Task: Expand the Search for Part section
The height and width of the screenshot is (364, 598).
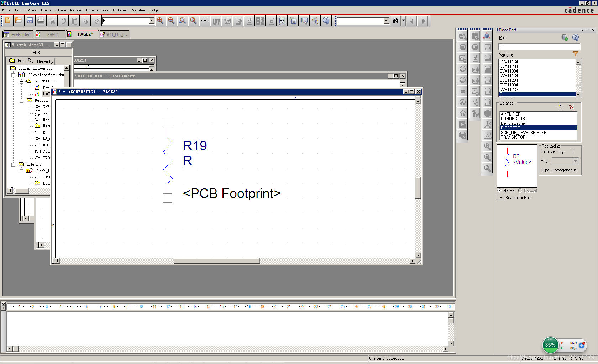Action: point(500,198)
